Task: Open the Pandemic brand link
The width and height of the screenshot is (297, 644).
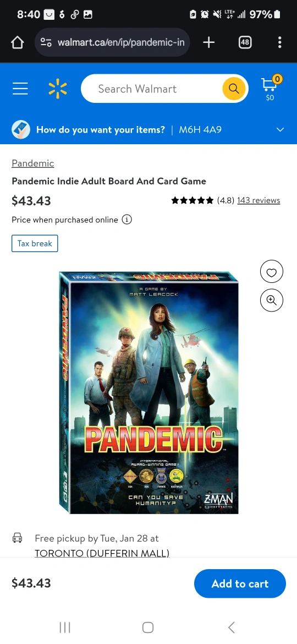Action: click(x=33, y=163)
